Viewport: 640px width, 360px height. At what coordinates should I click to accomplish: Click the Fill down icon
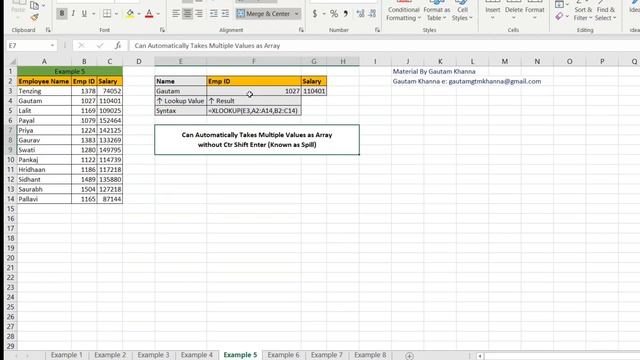[x=559, y=4]
